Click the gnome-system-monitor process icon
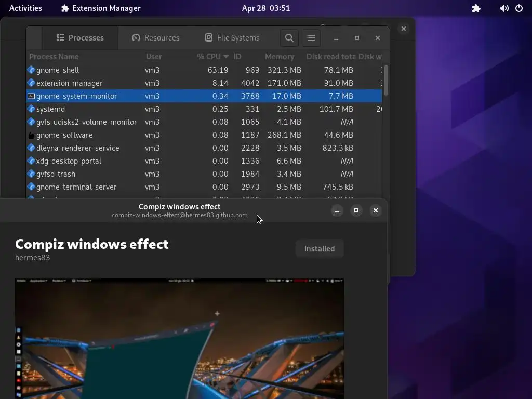 pyautogui.click(x=31, y=96)
